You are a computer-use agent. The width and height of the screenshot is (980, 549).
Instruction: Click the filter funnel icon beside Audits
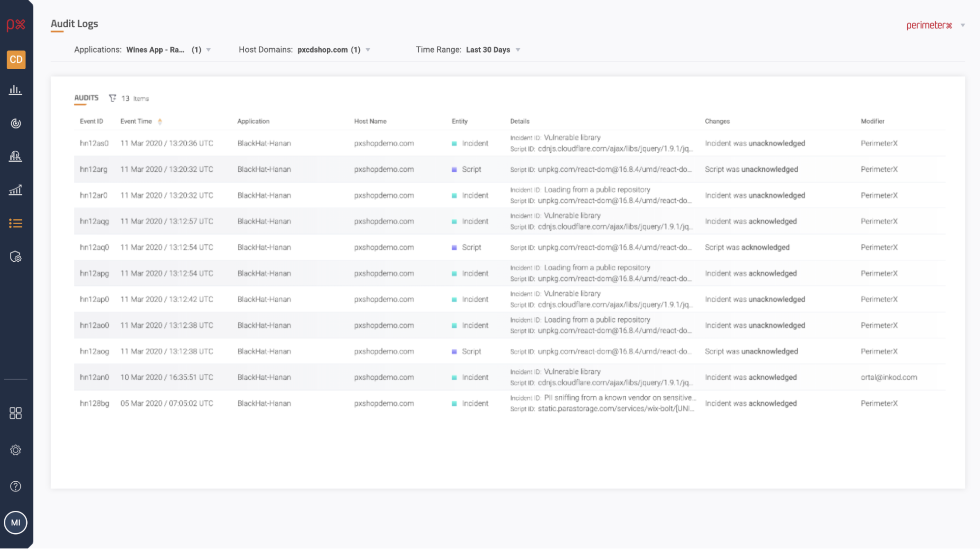point(113,98)
